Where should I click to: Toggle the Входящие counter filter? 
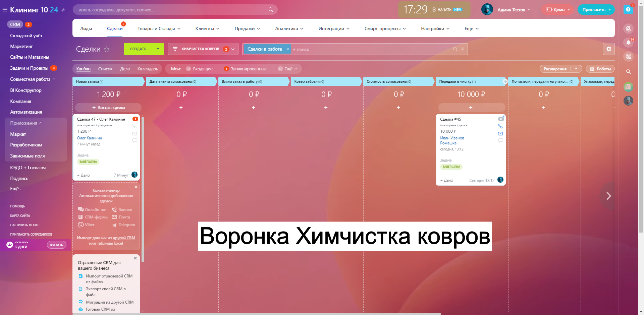click(x=199, y=69)
